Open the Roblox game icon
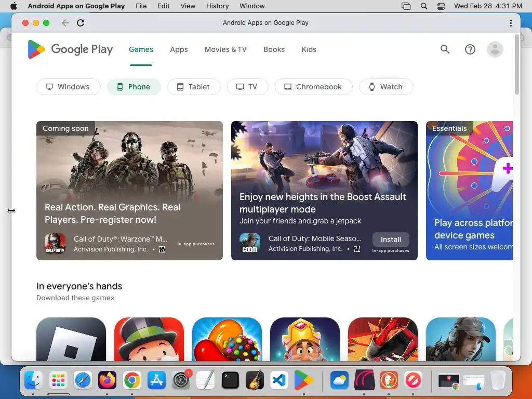Screen dimensions: 532x399 [x=71, y=339]
